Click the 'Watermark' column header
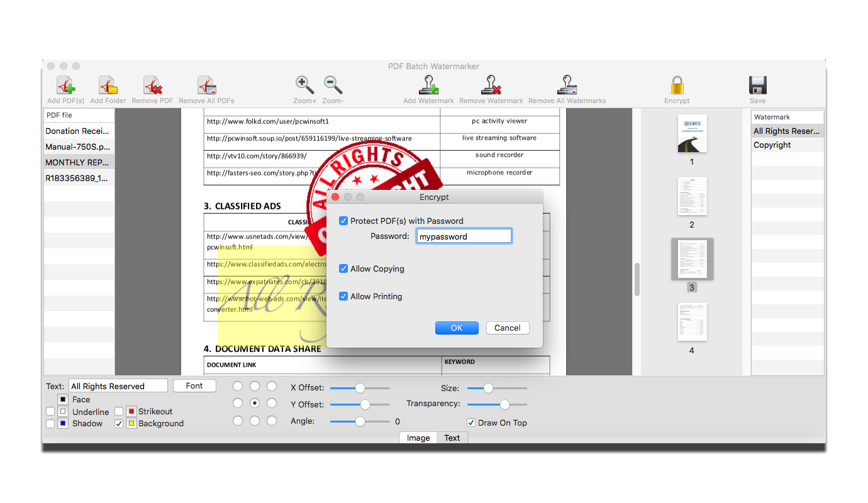The width and height of the screenshot is (868, 503). pyautogui.click(x=787, y=117)
